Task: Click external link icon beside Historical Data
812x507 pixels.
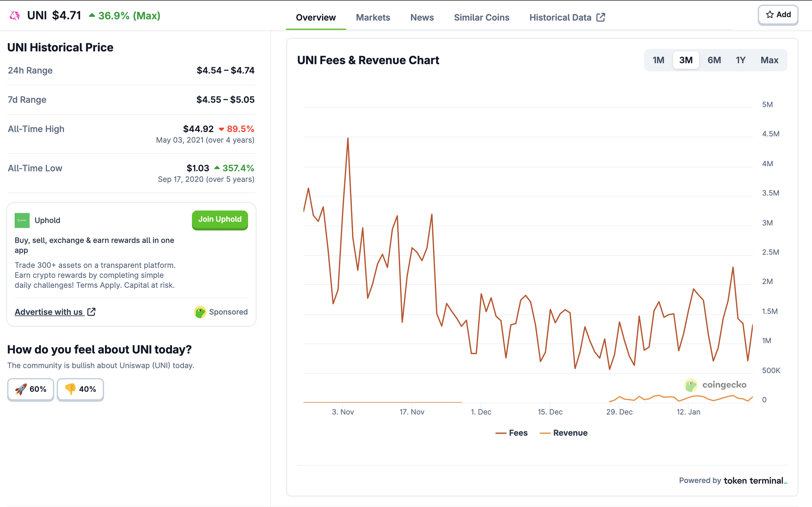Action: tap(601, 17)
